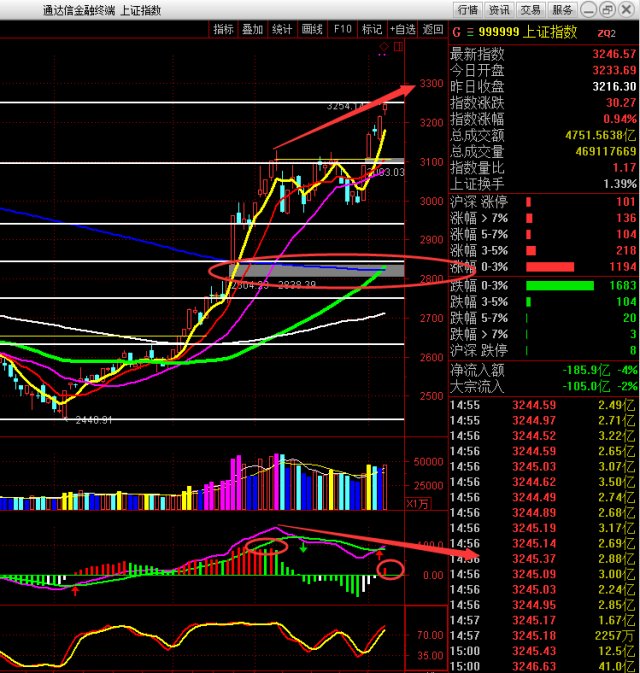Open the list icon next to 999999
Screen dimensions: 640x673
(469, 32)
